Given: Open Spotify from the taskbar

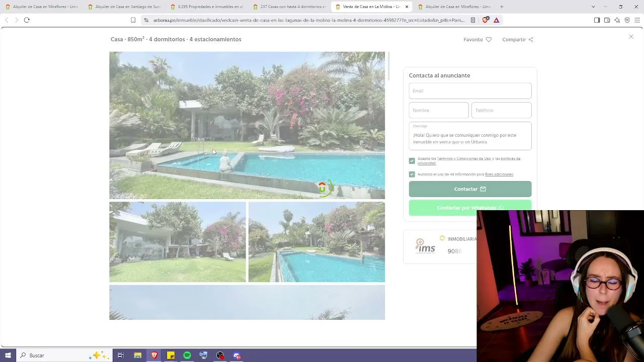Looking at the screenshot, I should coord(187,355).
